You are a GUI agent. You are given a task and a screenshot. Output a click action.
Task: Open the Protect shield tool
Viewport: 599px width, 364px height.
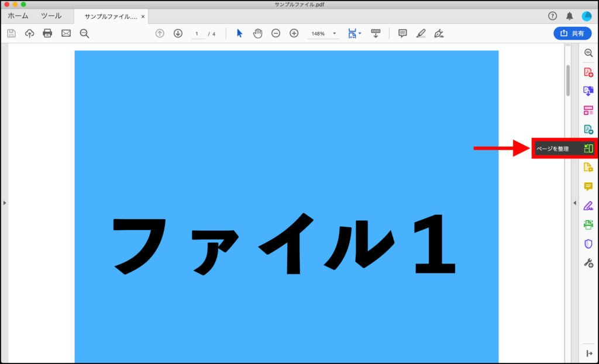click(588, 244)
